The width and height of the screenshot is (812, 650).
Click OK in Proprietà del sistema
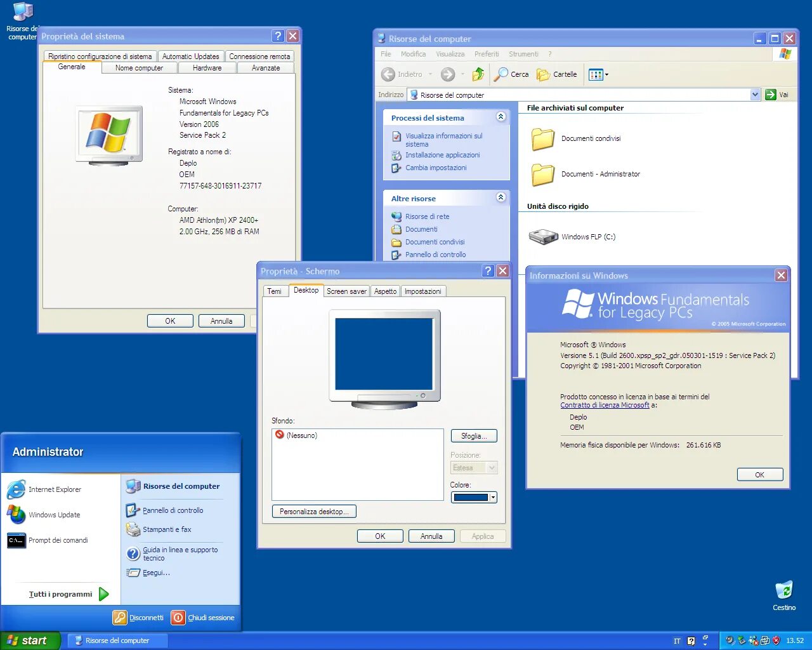(x=170, y=321)
